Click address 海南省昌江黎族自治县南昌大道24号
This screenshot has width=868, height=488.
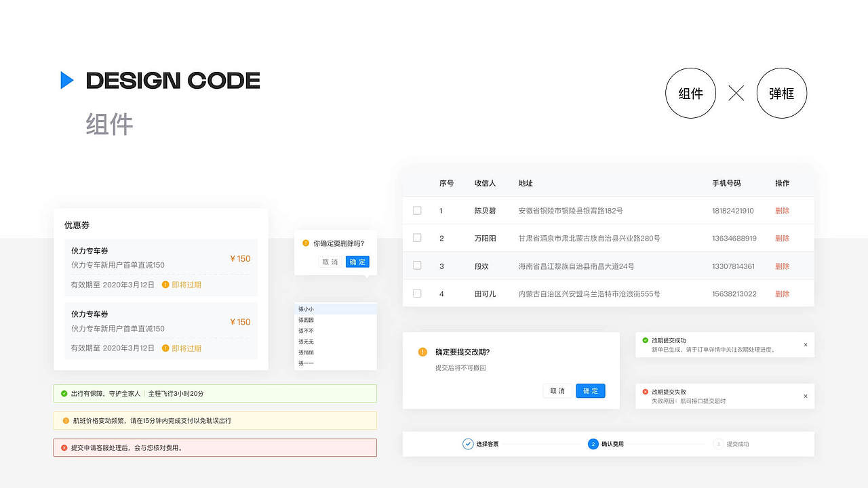tap(576, 266)
